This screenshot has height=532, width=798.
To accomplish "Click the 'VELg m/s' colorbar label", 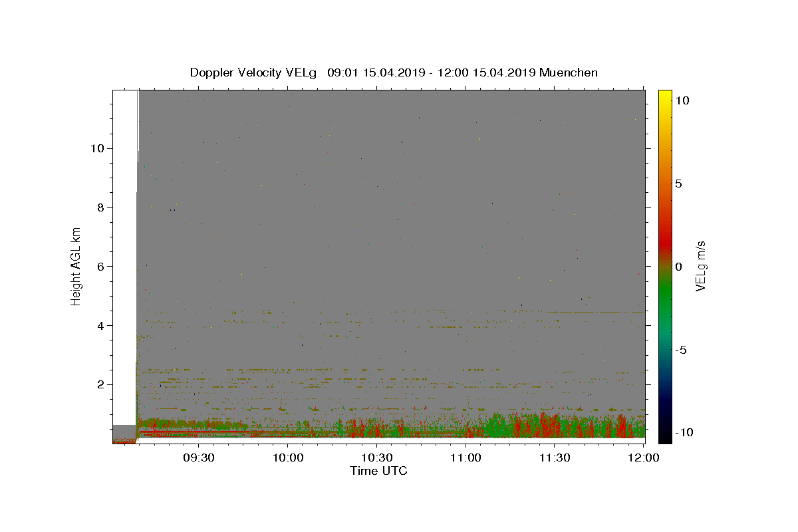I will 700,266.
